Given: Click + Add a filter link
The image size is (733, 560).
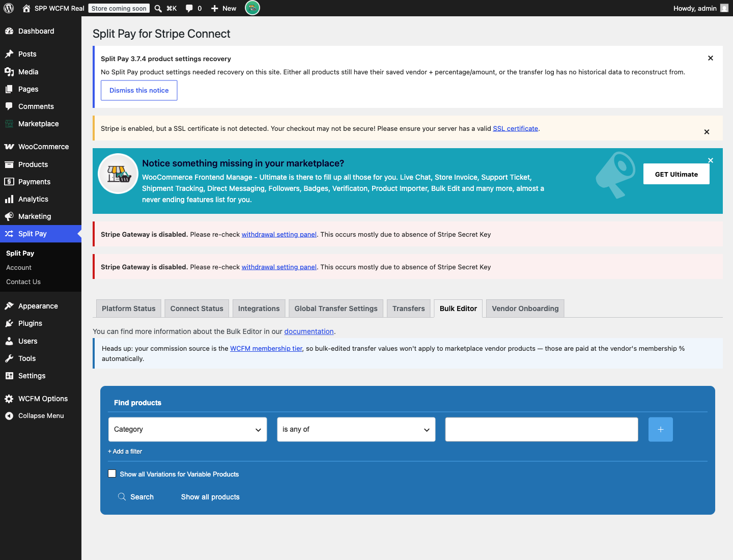Looking at the screenshot, I should click(125, 452).
